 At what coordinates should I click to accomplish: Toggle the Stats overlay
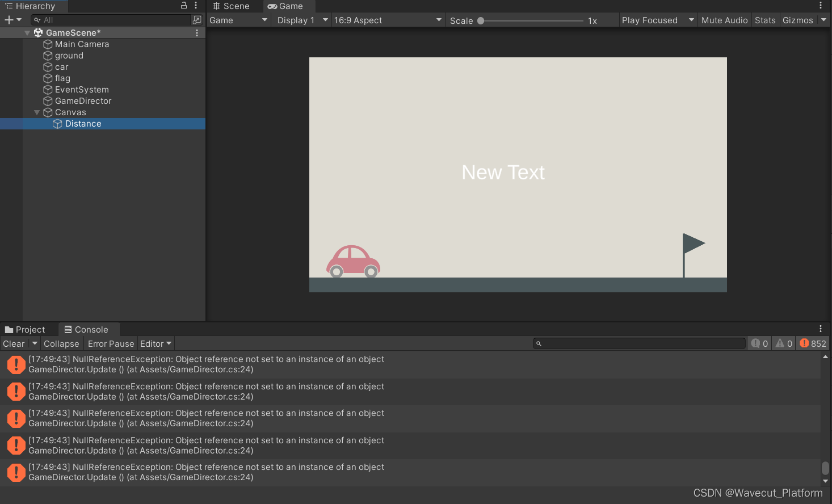(765, 20)
